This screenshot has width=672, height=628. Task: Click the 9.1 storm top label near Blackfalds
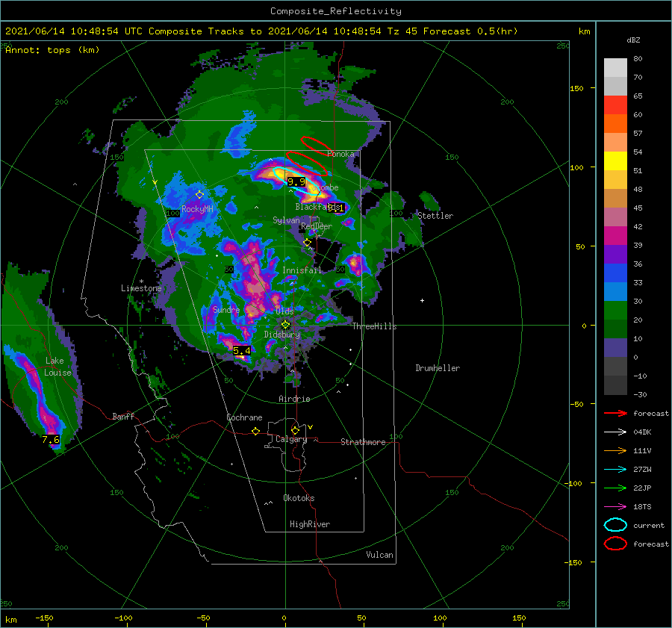335,208
